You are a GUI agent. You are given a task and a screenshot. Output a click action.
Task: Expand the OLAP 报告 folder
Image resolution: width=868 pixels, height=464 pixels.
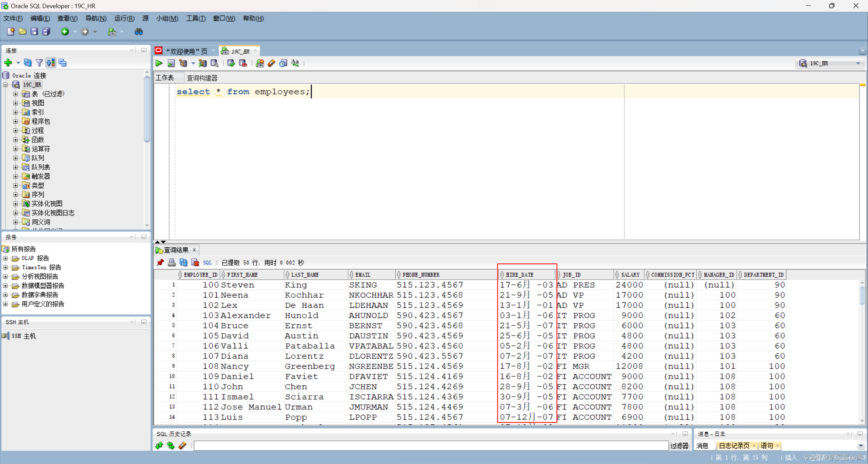(5, 258)
